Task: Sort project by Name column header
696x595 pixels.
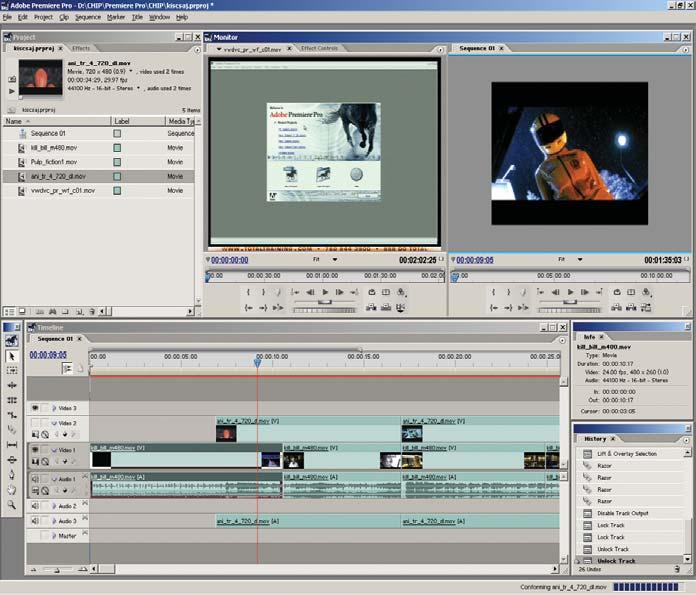Action: pos(56,121)
